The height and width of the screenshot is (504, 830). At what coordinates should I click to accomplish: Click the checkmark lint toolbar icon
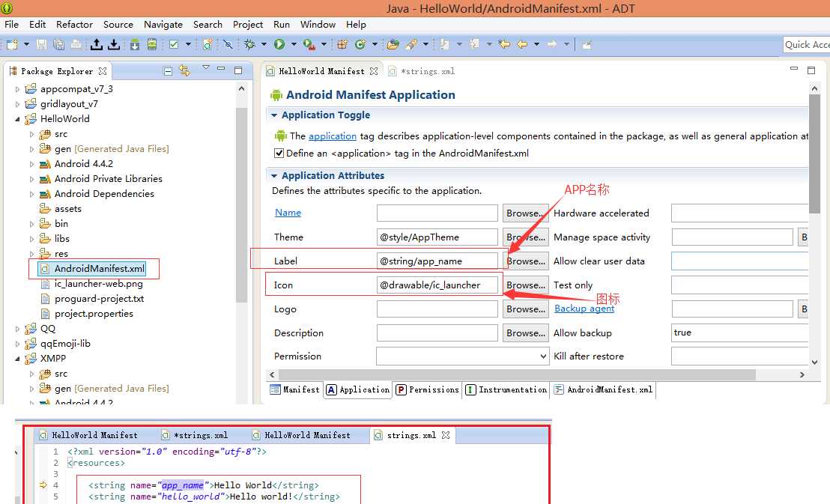(x=174, y=44)
